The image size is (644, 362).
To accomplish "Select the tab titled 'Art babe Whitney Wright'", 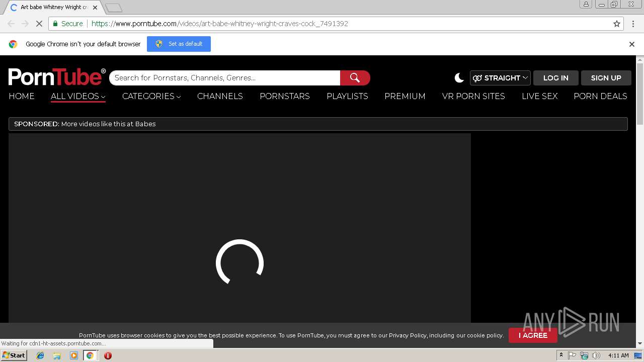I will tap(54, 8).
